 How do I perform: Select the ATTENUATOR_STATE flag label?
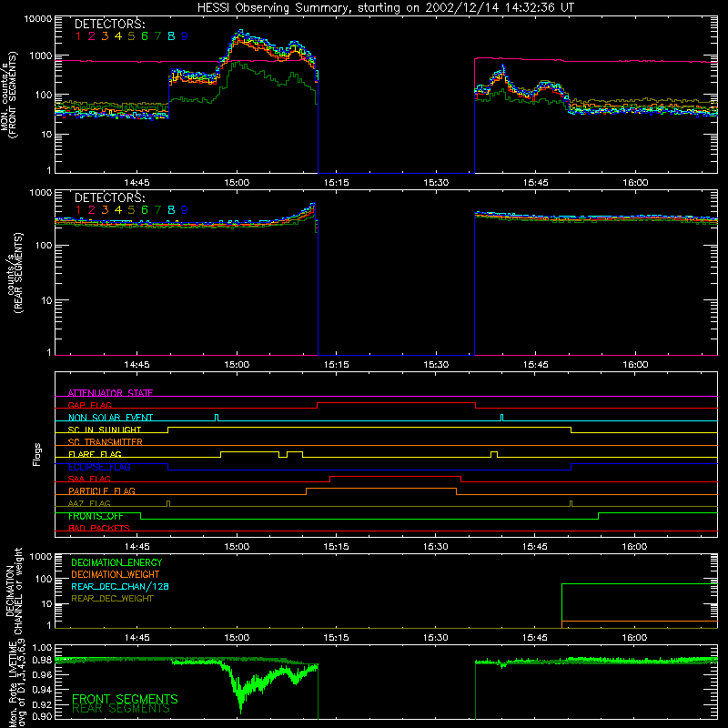click(x=110, y=393)
